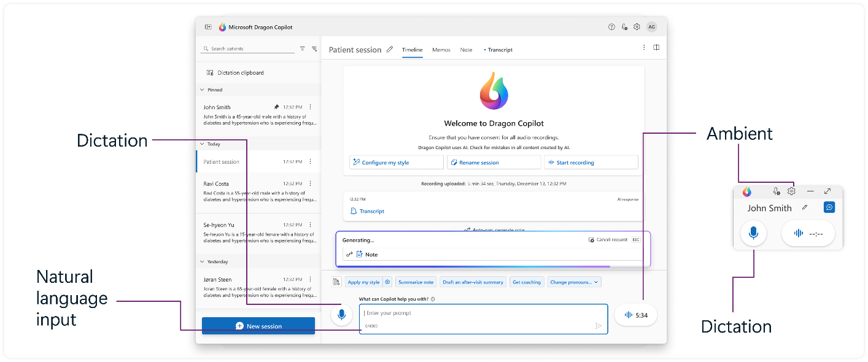Sort the patient session list
This screenshot has height=362, width=868.
[x=314, y=48]
